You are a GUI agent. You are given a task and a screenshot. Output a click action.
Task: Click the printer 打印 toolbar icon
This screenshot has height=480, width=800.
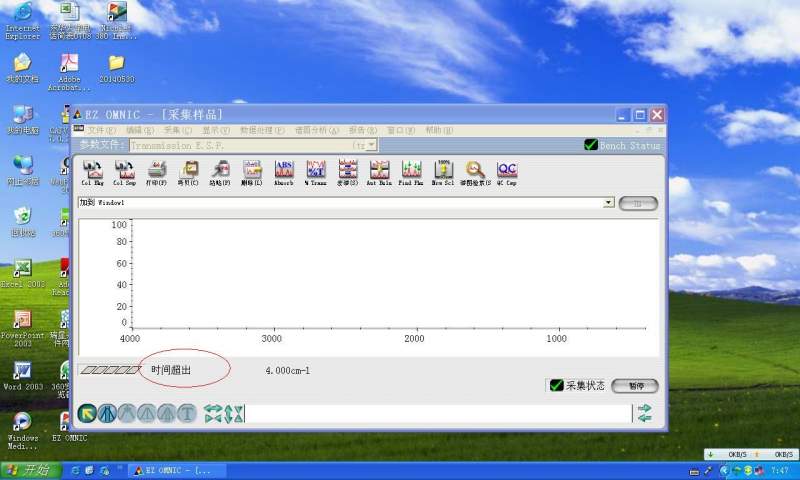tap(157, 173)
